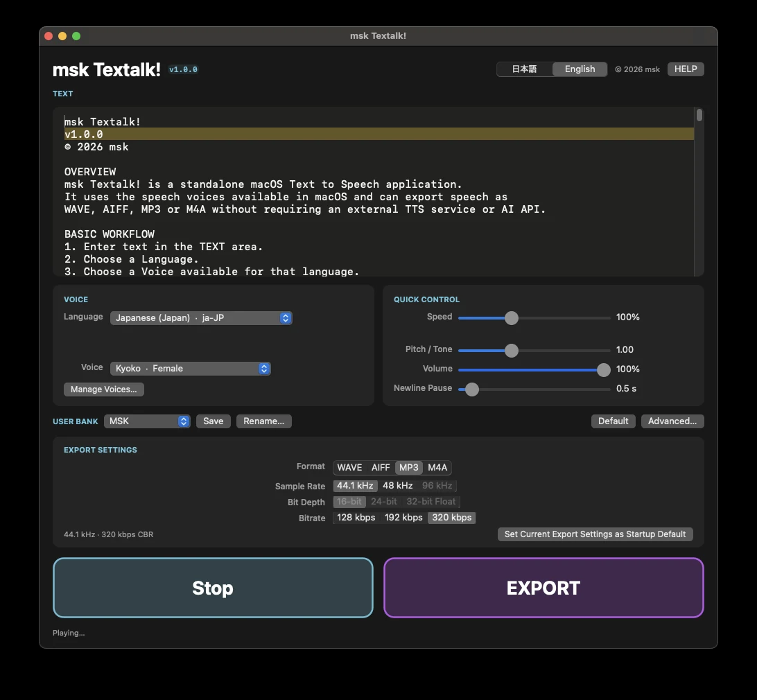
Task: Click the BASIC WORKFLOW line in text area
Action: (x=110, y=234)
